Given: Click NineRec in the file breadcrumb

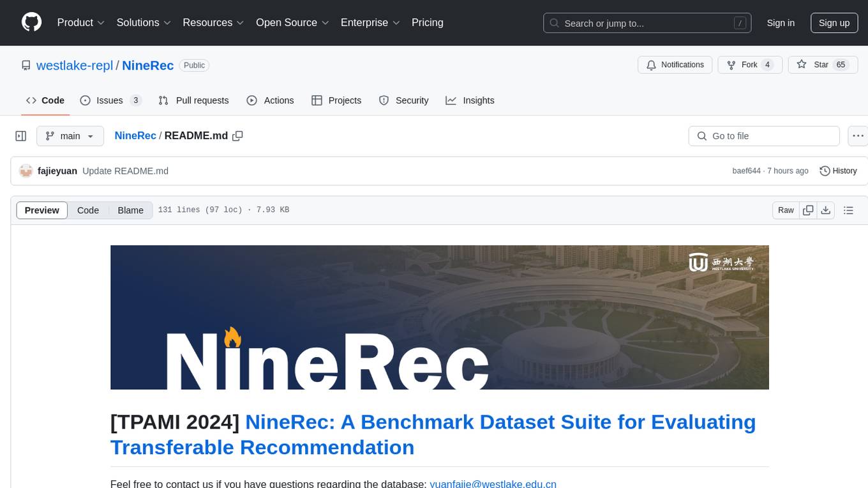Looking at the screenshot, I should click(x=135, y=135).
